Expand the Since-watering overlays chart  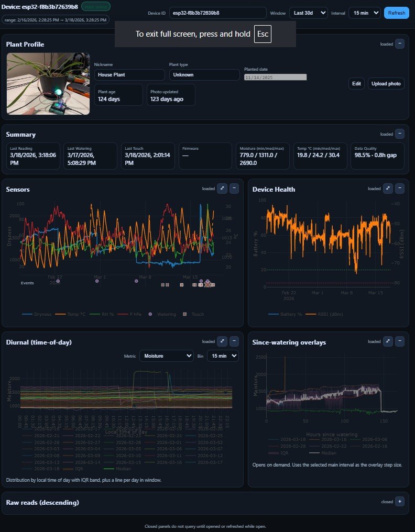(388, 341)
